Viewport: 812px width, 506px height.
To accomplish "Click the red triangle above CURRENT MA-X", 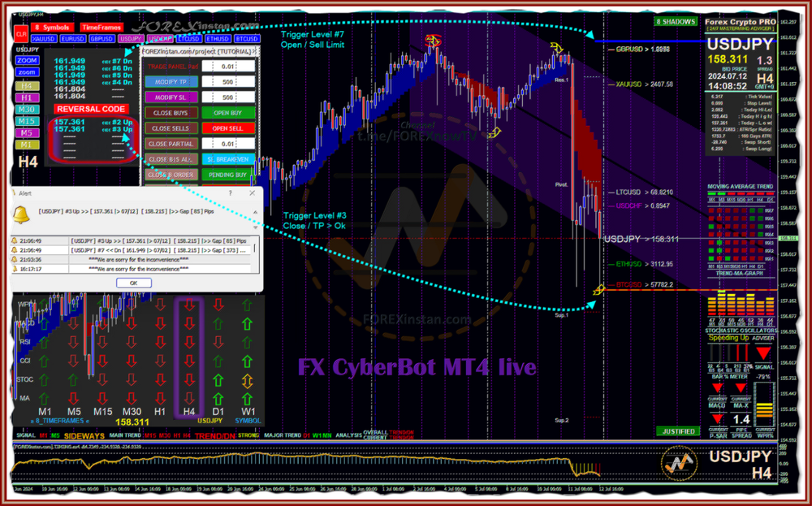I will [x=741, y=388].
